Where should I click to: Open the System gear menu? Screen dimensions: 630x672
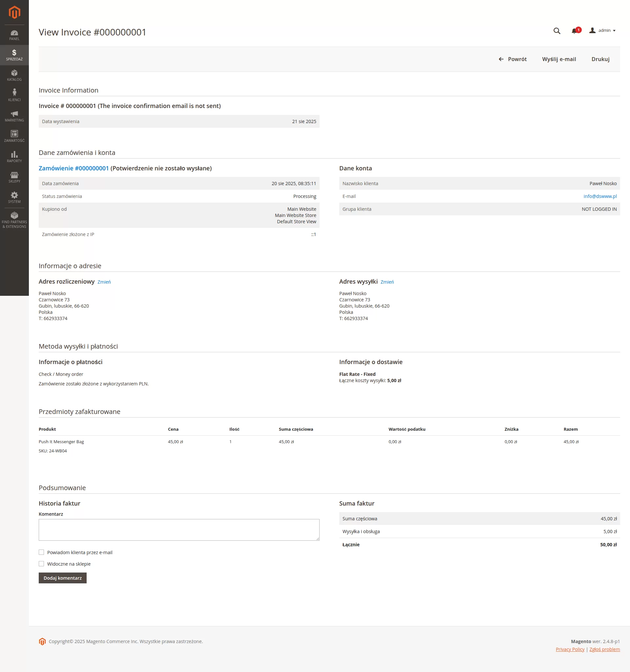(x=14, y=197)
